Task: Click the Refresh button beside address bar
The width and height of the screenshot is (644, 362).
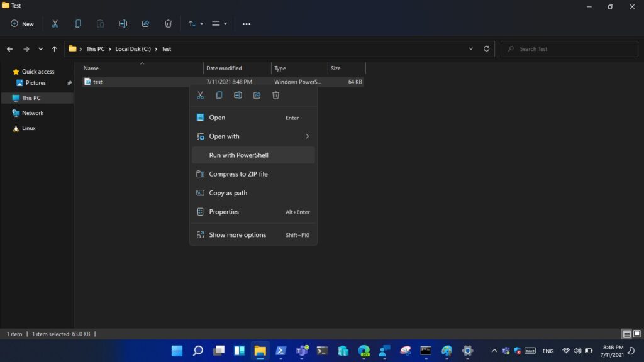Action: pos(486,49)
